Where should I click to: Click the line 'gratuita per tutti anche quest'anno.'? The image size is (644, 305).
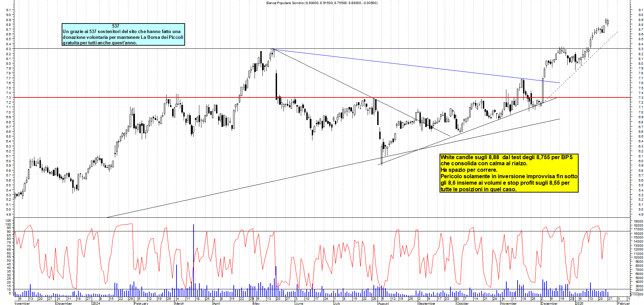100,43
